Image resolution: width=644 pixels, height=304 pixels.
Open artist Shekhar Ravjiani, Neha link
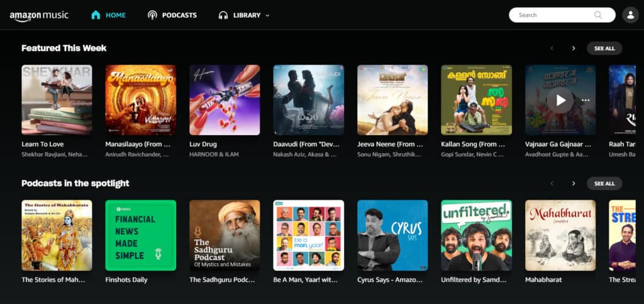[55, 155]
